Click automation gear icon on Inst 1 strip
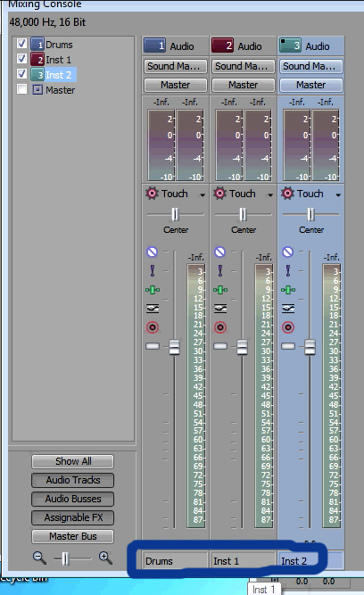The image size is (364, 595). pos(219,194)
